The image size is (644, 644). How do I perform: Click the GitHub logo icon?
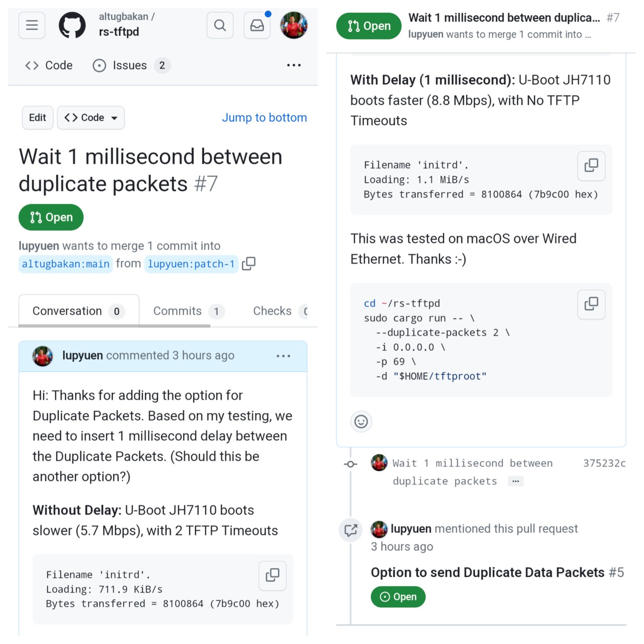(x=72, y=25)
